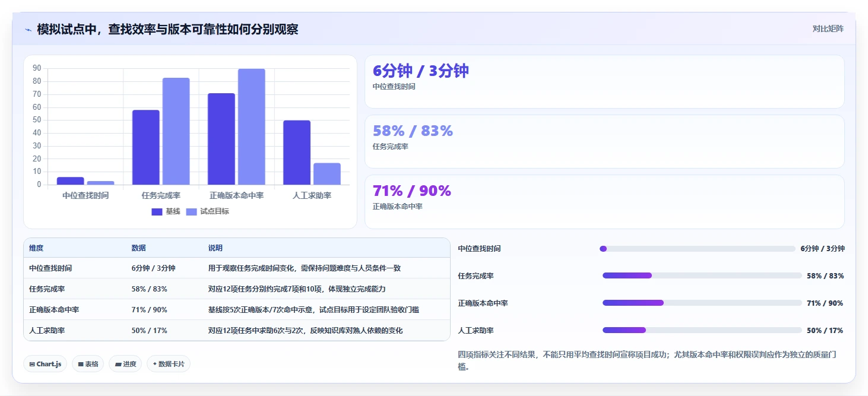
Task: Click the 正确版本命中率 table row label
Action: tap(54, 310)
